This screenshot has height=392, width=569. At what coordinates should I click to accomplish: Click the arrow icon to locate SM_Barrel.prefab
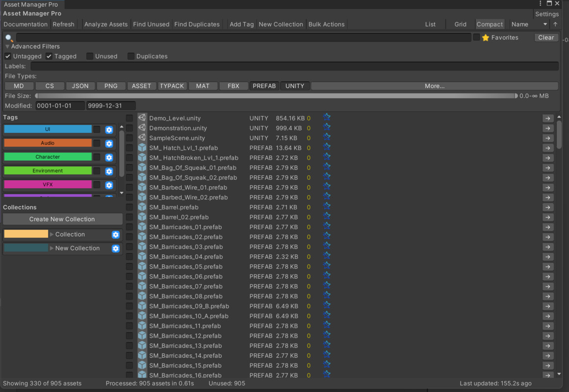pos(547,207)
